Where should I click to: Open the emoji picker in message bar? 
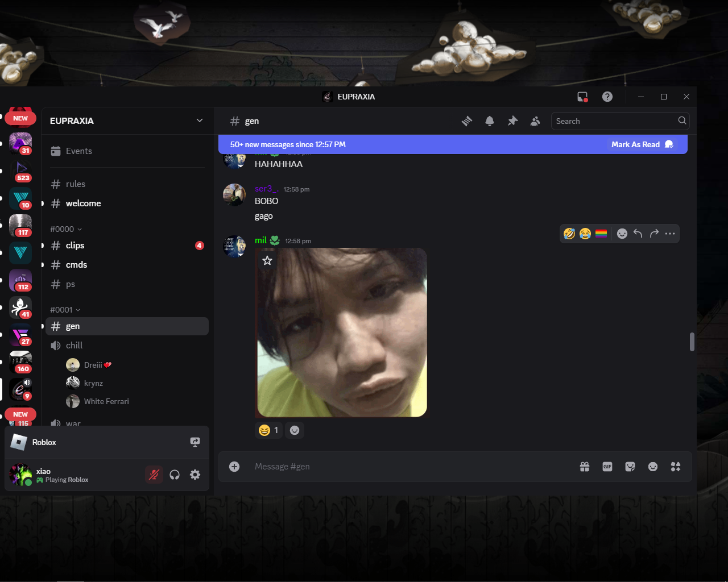(x=653, y=467)
